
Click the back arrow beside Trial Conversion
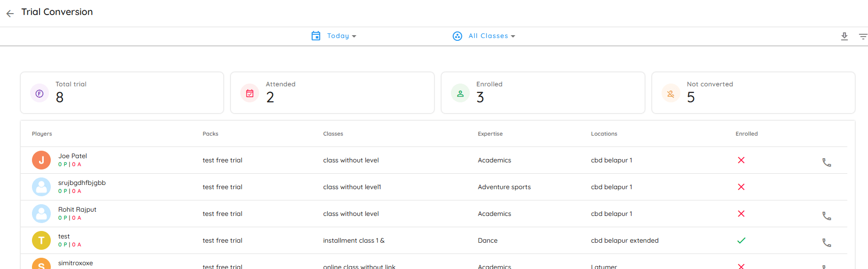[10, 14]
